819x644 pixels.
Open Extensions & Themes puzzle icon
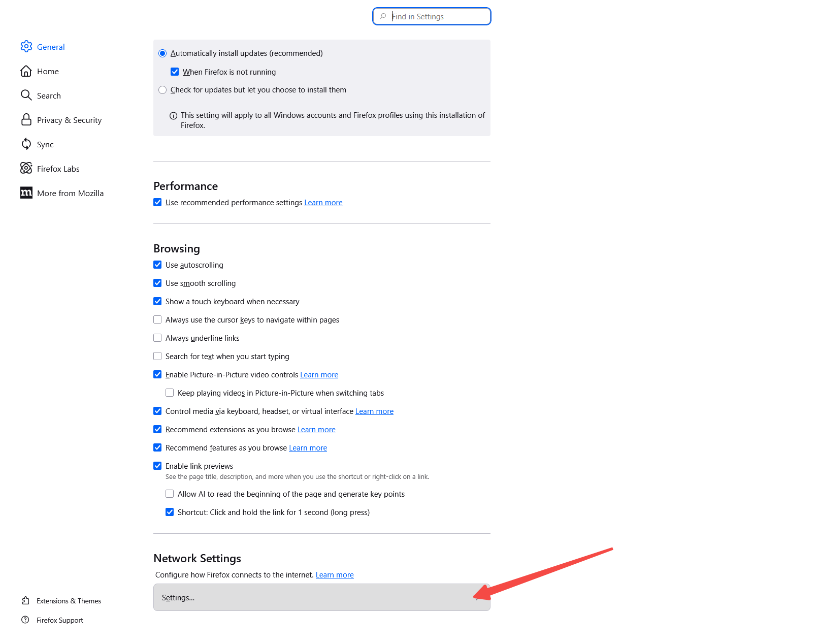[x=26, y=601]
